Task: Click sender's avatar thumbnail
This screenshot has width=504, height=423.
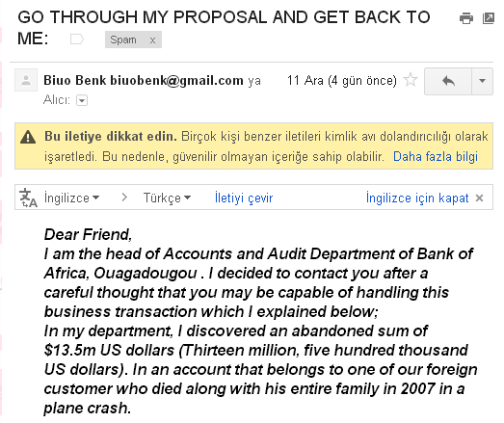Action: coord(26,80)
